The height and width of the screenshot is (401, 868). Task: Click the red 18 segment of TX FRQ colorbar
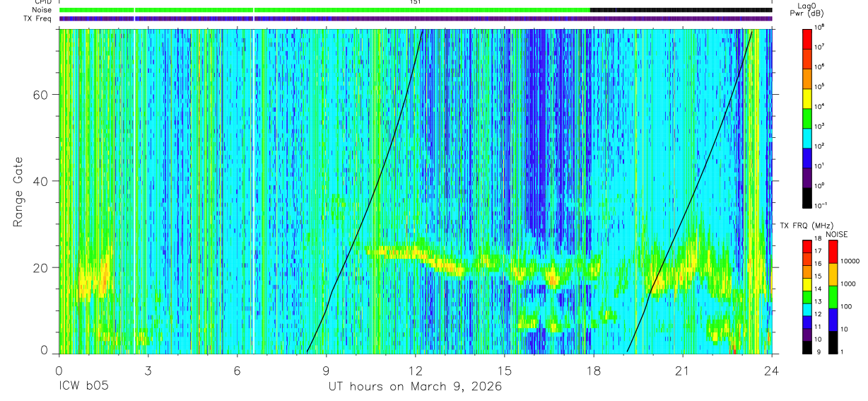coord(807,246)
